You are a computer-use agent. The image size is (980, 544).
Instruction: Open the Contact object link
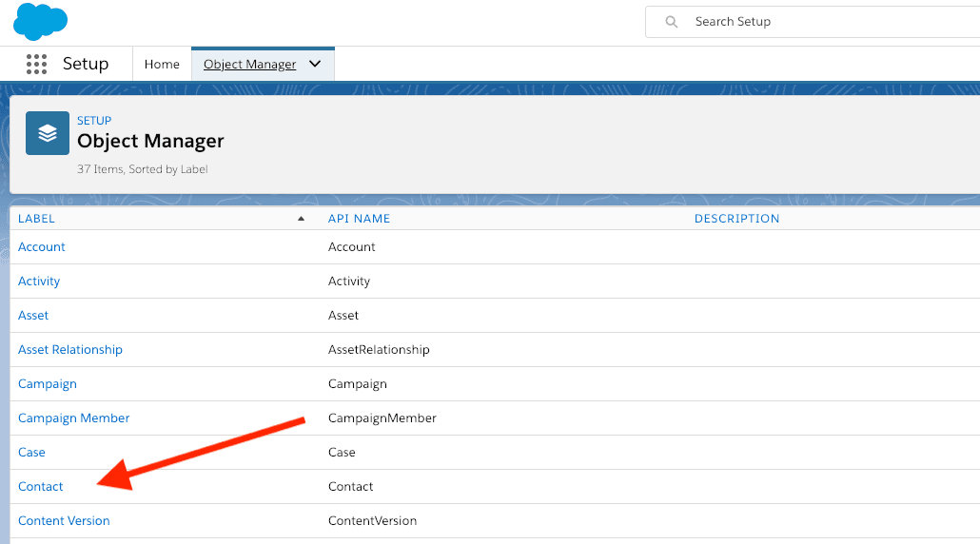point(41,487)
